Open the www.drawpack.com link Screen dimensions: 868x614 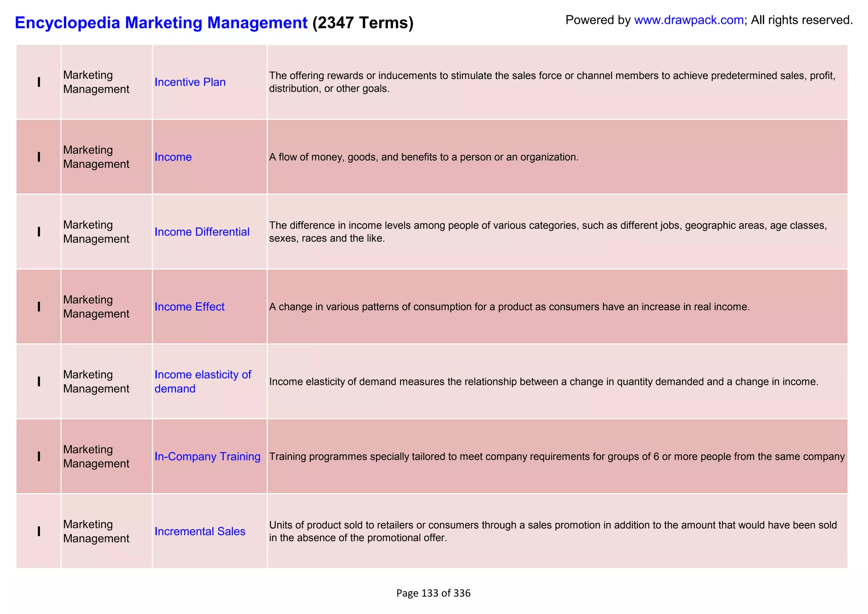(x=689, y=20)
